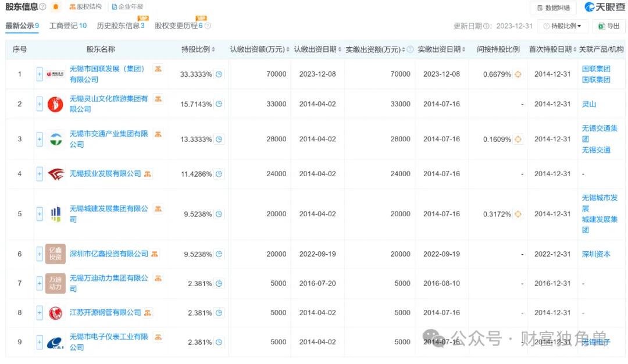Open equity structure icon next to 无锡市电子仪表工业
628x364 pixels.
pyautogui.click(x=158, y=337)
